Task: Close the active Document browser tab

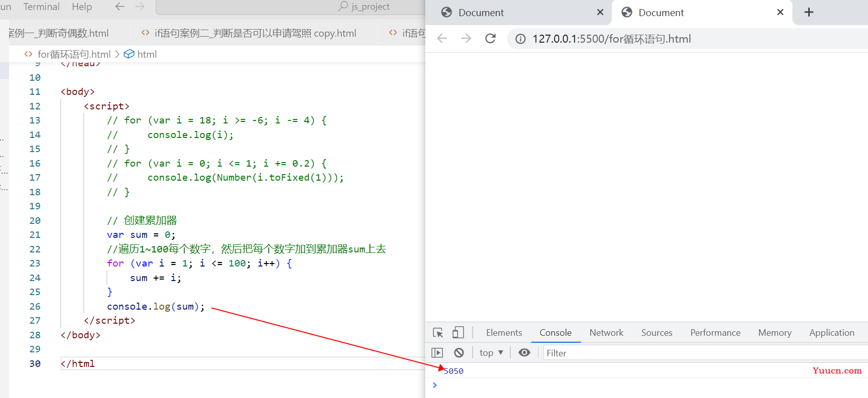Action: [780, 12]
